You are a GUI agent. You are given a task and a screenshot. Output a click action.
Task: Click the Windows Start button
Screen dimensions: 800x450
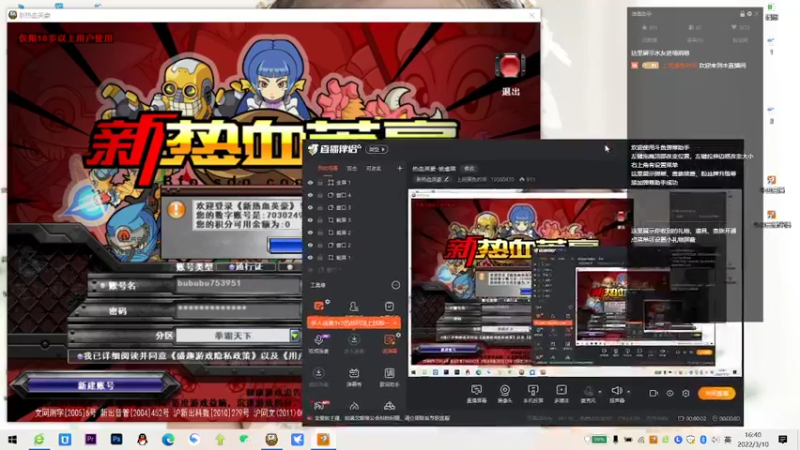[13, 439]
